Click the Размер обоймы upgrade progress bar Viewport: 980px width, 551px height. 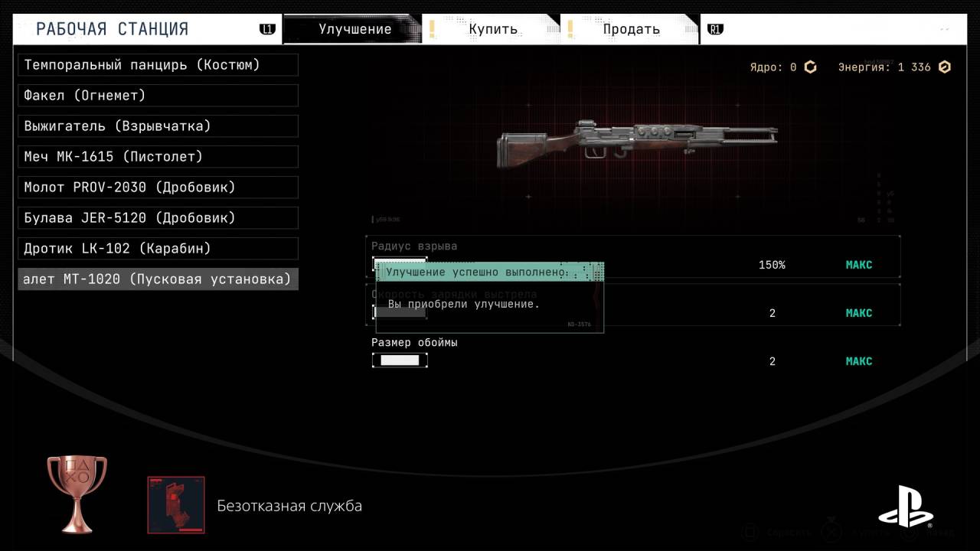pos(400,360)
